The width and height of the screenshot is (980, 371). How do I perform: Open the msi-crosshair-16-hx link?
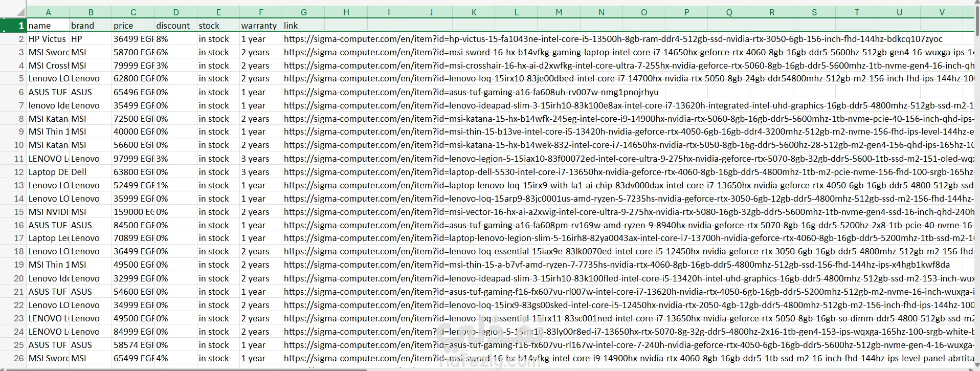click(629, 66)
